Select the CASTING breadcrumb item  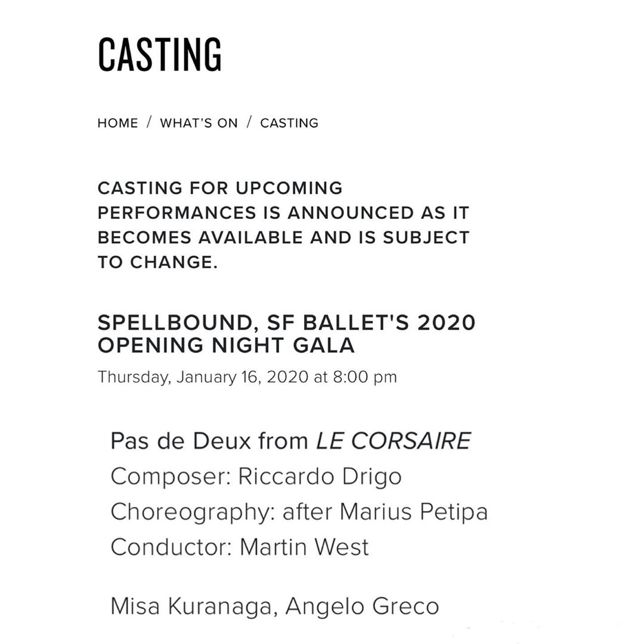point(289,123)
